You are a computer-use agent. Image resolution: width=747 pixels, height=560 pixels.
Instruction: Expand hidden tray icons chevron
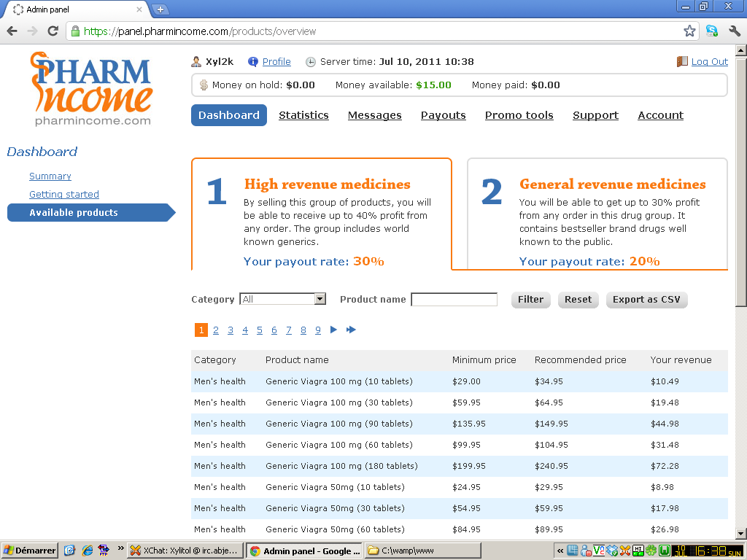[x=560, y=551]
